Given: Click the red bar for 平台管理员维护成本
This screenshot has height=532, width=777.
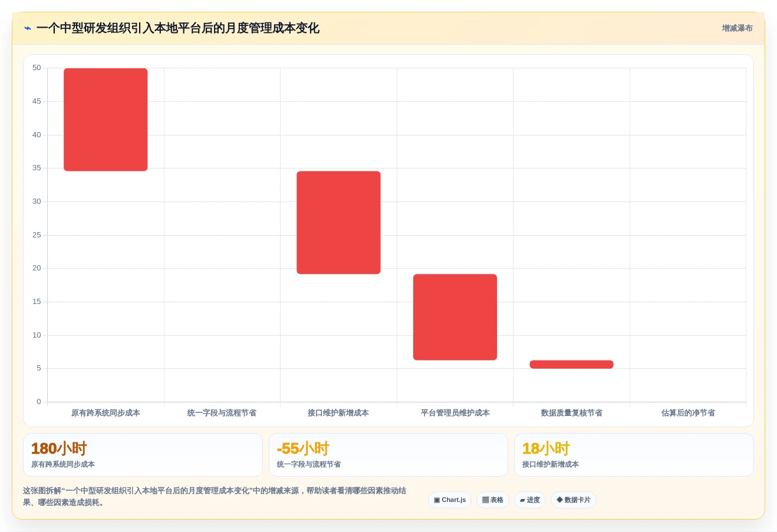Looking at the screenshot, I should 455,317.
